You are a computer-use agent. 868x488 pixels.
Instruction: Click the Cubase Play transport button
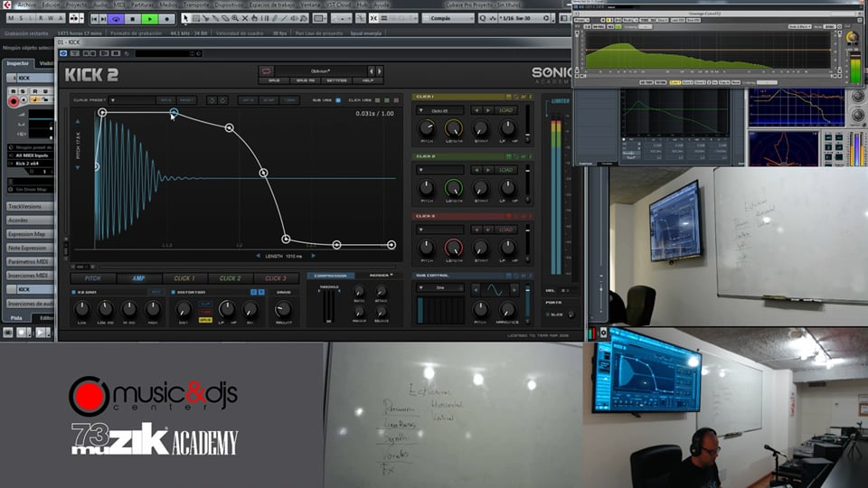(x=149, y=19)
